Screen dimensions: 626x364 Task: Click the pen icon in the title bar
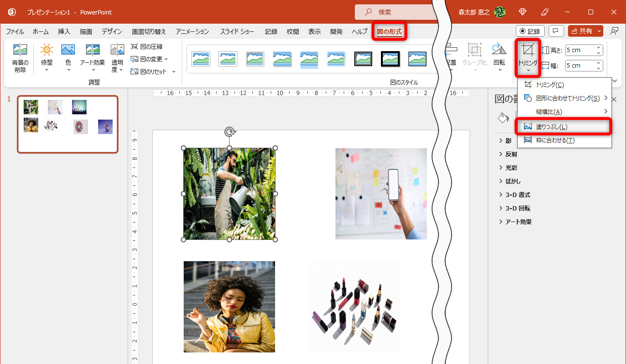545,12
